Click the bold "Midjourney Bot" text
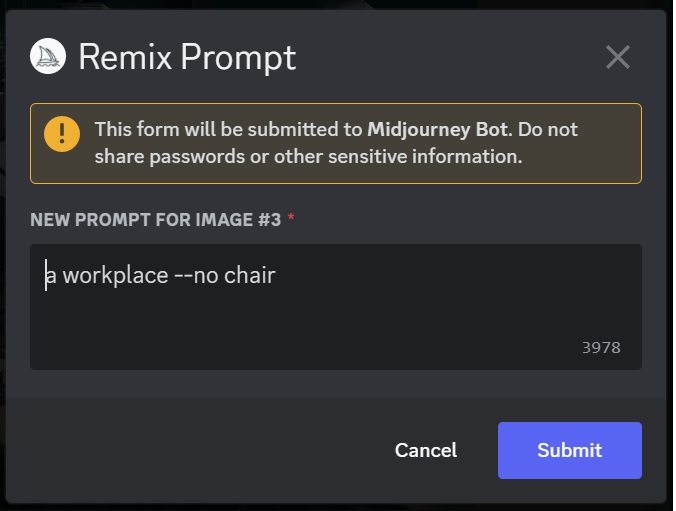This screenshot has width=676, height=511. click(x=440, y=130)
